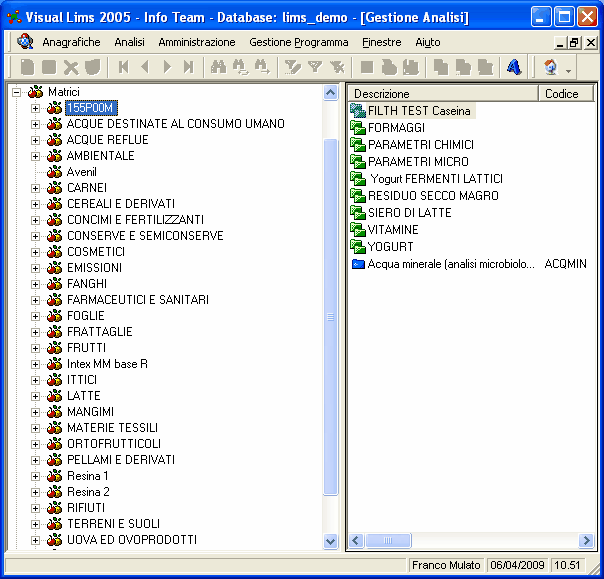Expand the RIFIUTI tree node
Image resolution: width=604 pixels, height=579 pixels.
click(x=35, y=508)
